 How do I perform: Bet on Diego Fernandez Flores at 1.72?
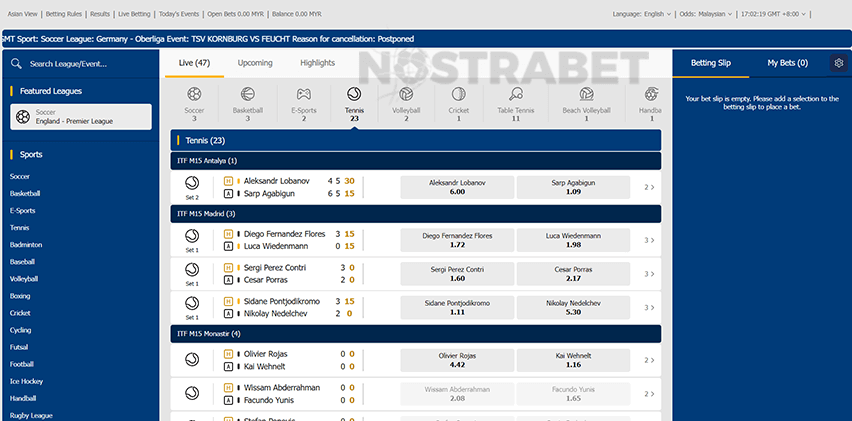(x=457, y=240)
